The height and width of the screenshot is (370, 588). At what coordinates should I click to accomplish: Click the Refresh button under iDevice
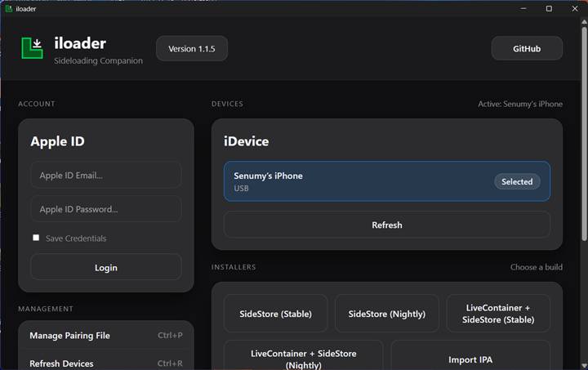pyautogui.click(x=386, y=225)
